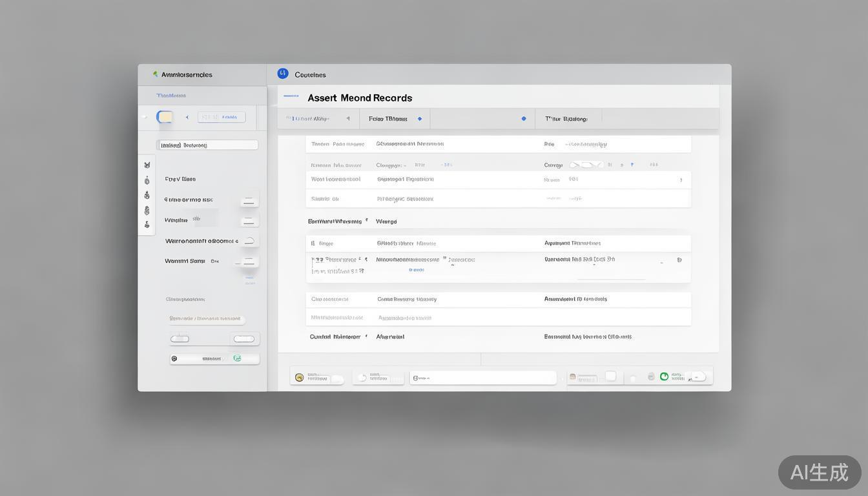868x496 pixels.
Task: Toggle the yellow switch at the sidebar top
Action: click(x=165, y=117)
